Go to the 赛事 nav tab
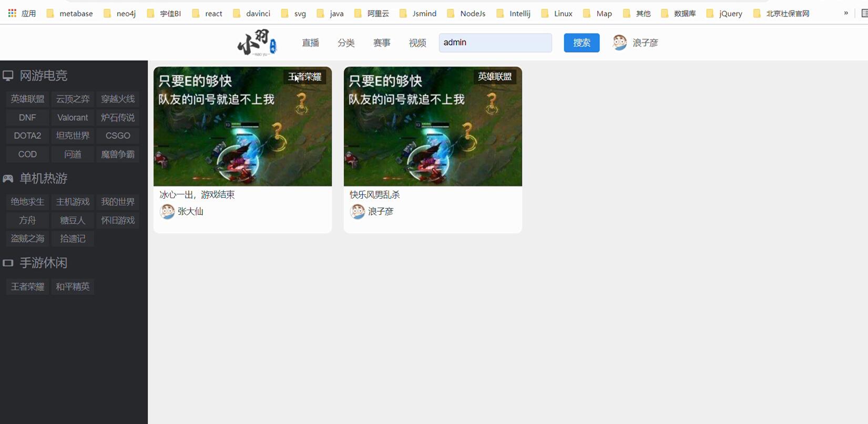 click(382, 43)
